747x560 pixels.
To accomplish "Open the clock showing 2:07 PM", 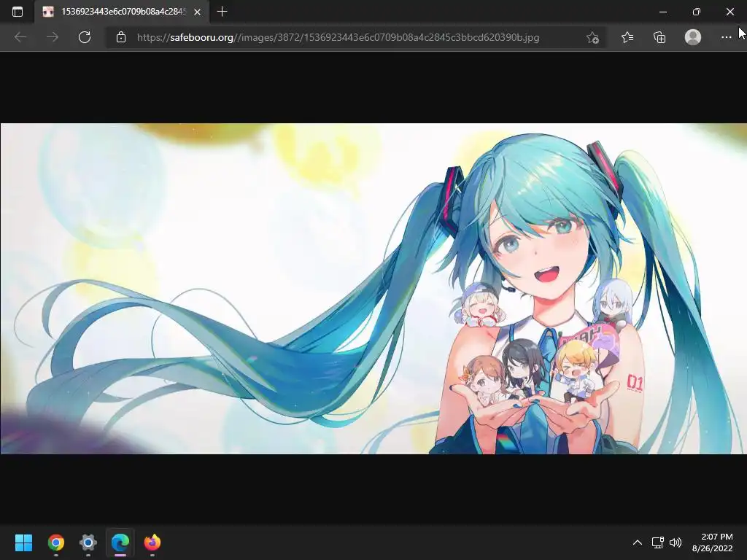I will [x=712, y=542].
